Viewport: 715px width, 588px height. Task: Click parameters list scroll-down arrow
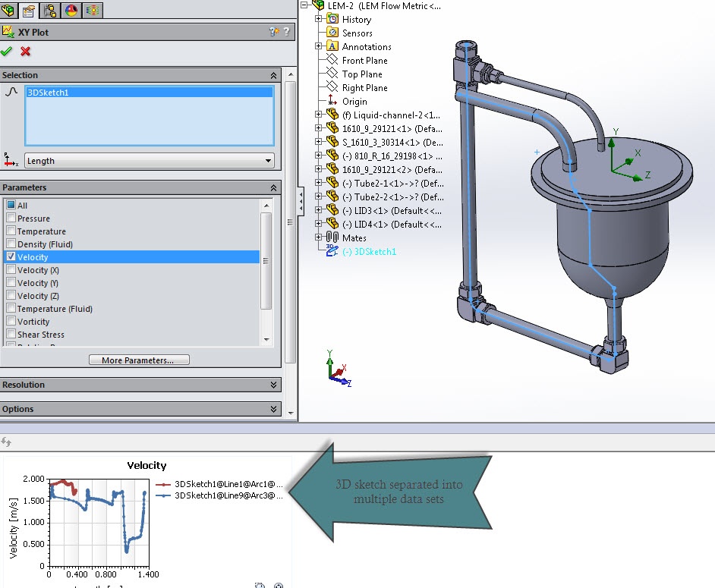(x=266, y=340)
